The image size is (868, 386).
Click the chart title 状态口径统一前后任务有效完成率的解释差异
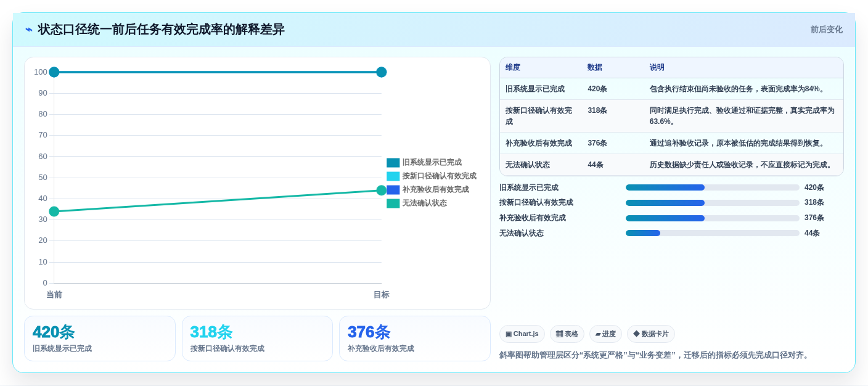click(161, 30)
